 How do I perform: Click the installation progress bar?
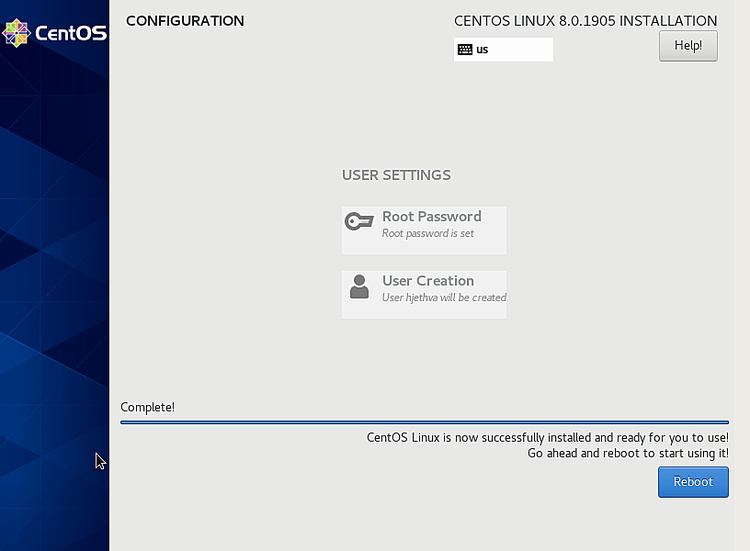point(424,422)
